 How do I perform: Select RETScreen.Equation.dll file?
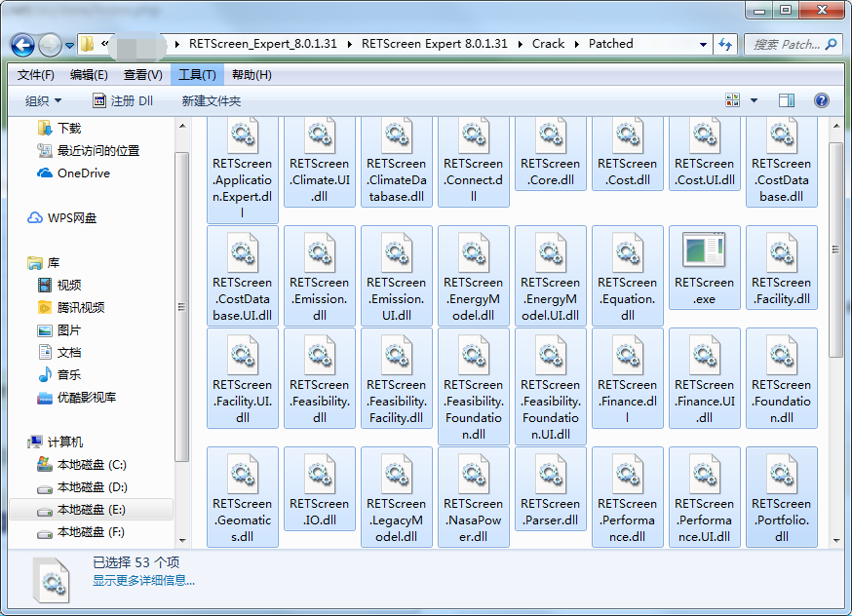tap(628, 276)
